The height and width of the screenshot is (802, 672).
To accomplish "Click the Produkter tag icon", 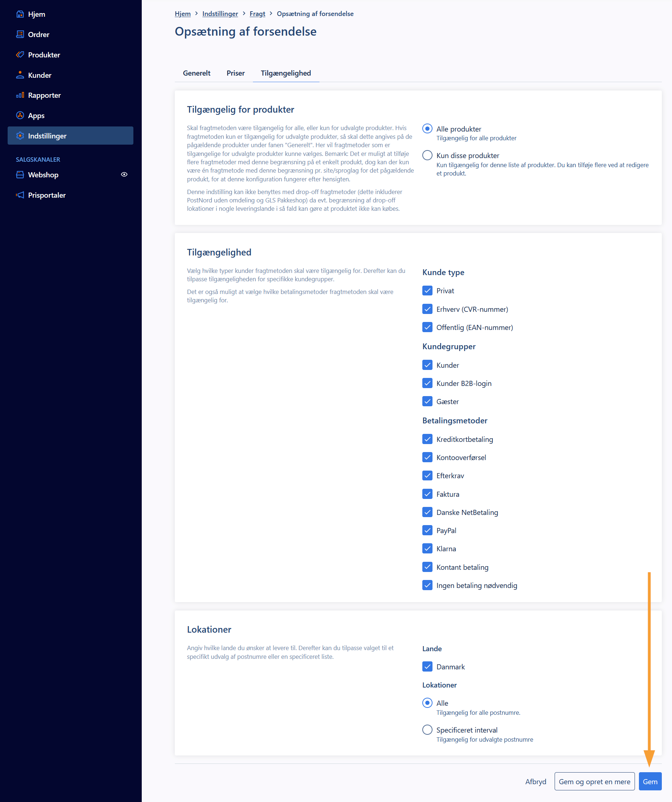I will click(x=20, y=55).
